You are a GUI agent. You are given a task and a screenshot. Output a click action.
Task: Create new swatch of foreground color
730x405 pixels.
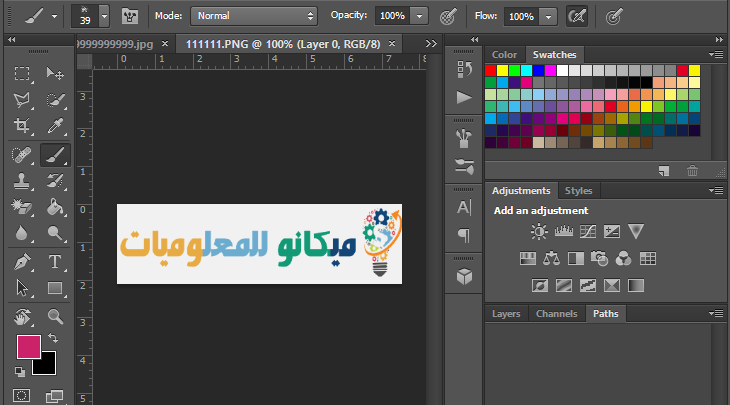pyautogui.click(x=664, y=171)
